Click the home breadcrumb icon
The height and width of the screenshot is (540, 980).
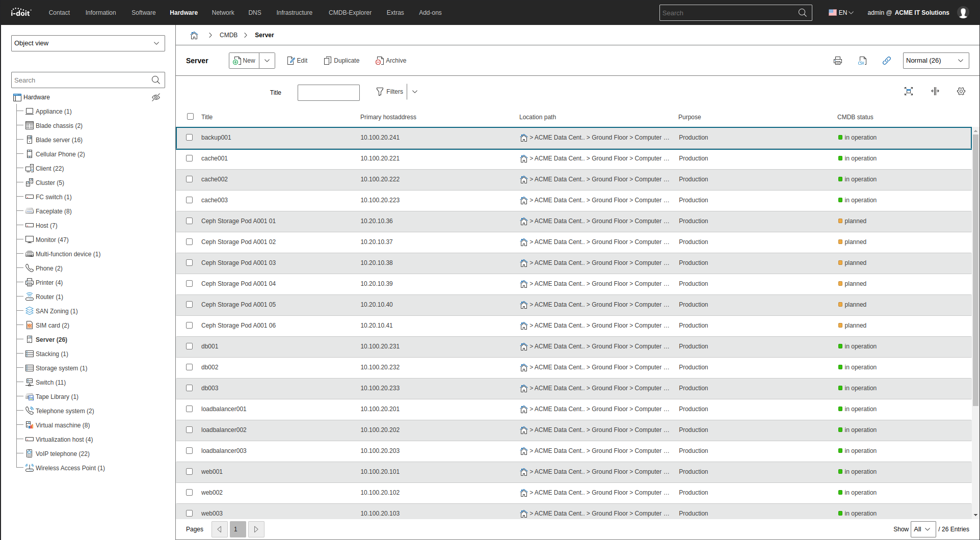tap(194, 35)
